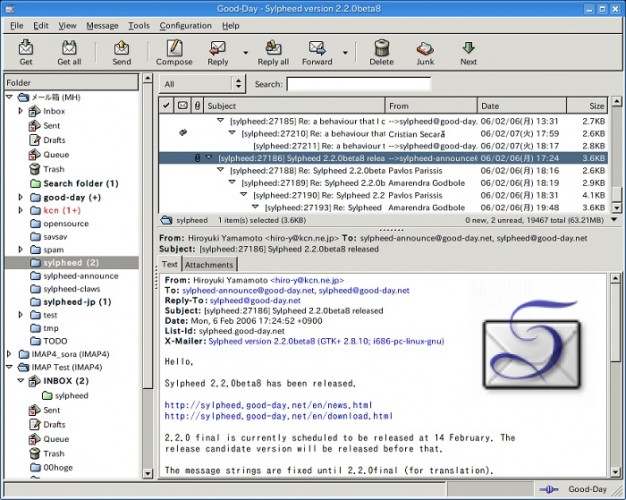The width and height of the screenshot is (626, 500).
Task: Switch to the Text tab
Action: tap(169, 264)
